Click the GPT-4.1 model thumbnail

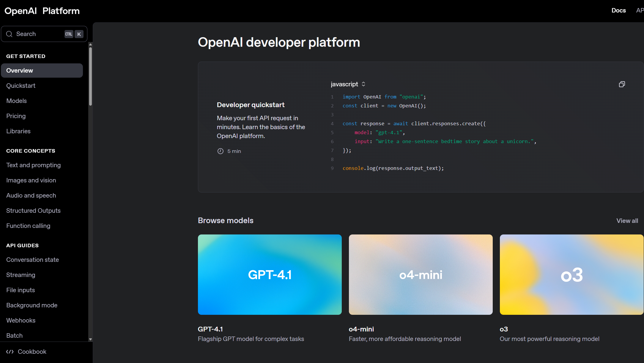pos(270,274)
